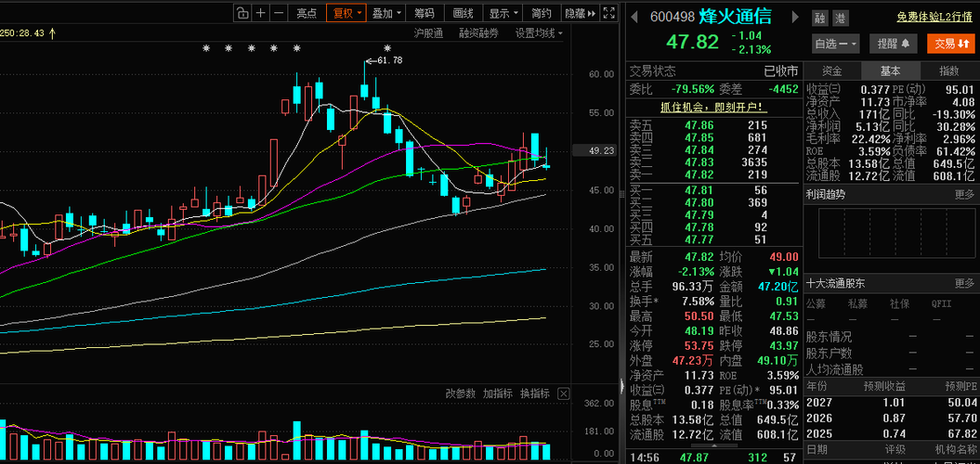Viewport: 980px width, 464px height.
Task: Open the 免费体验L2行情 link
Action: pyautogui.click(x=935, y=19)
